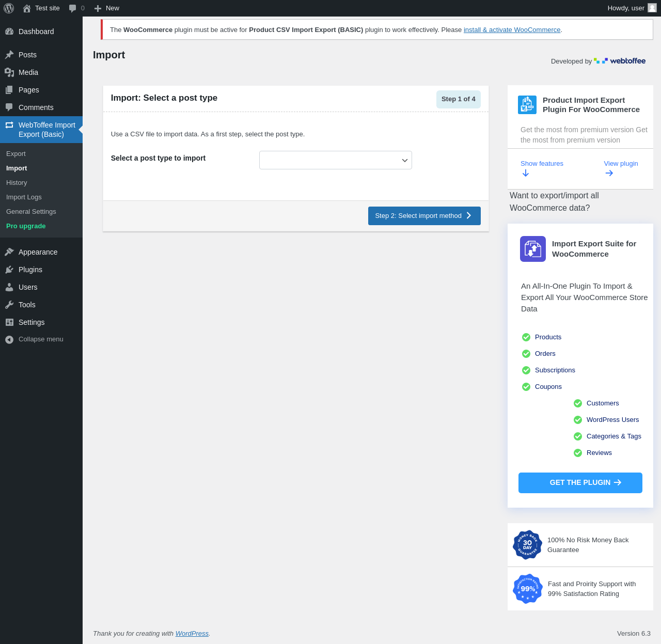Click the green checkmark beside Reviews
The width and height of the screenshot is (661, 644).
pyautogui.click(x=578, y=453)
